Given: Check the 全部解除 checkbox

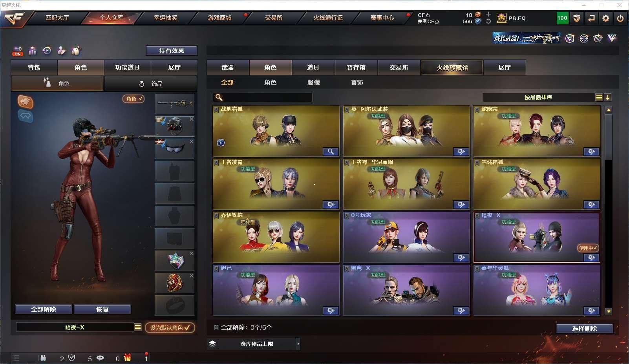Looking at the screenshot, I should coord(216,327).
